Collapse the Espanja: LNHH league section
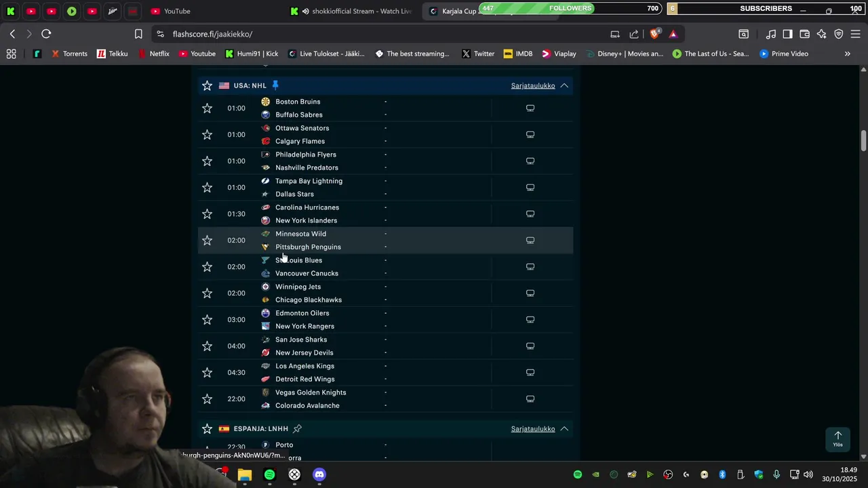This screenshot has height=488, width=868. click(x=564, y=429)
